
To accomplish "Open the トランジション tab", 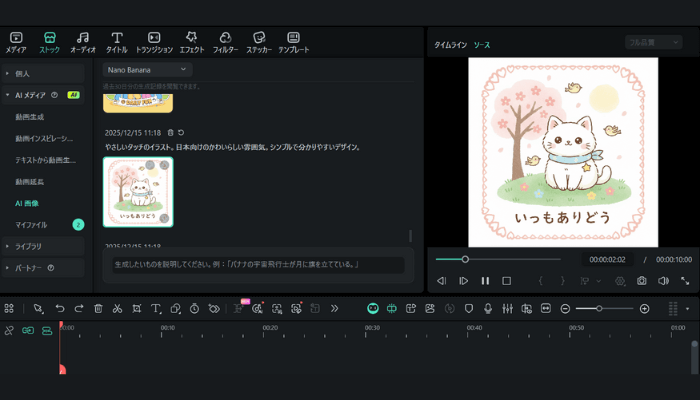I will 154,41.
